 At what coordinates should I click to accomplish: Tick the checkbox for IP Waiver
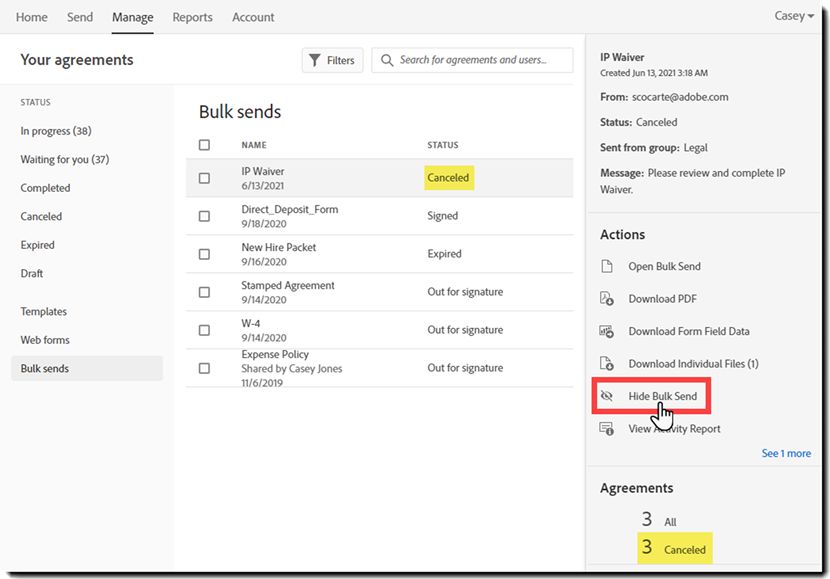pyautogui.click(x=204, y=178)
